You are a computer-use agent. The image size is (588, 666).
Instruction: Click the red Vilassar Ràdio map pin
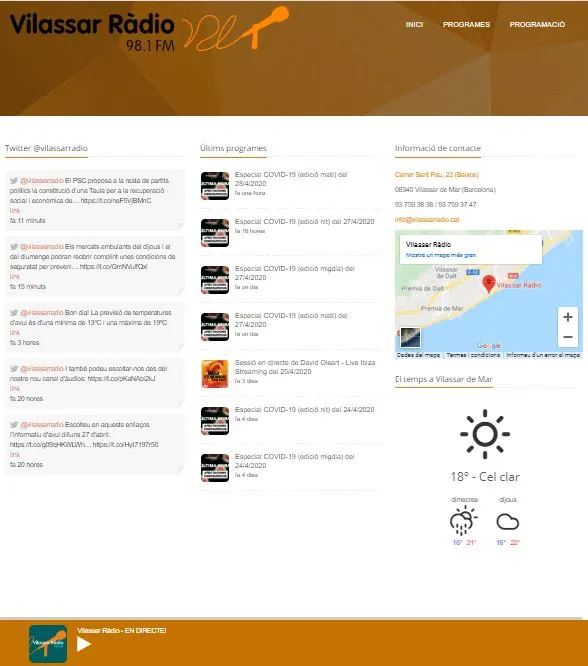click(x=489, y=284)
